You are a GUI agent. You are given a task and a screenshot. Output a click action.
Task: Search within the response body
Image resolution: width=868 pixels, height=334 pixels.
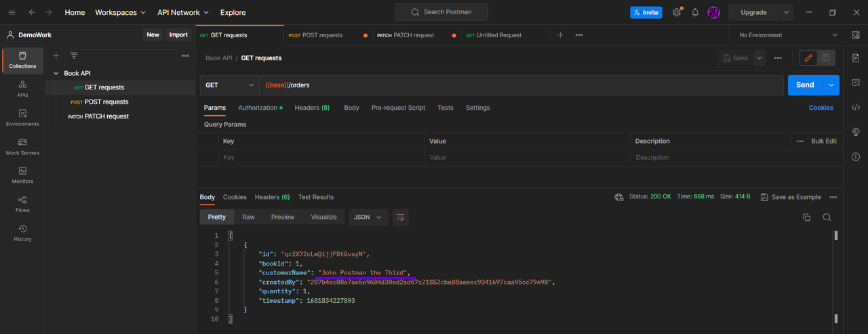coord(827,217)
